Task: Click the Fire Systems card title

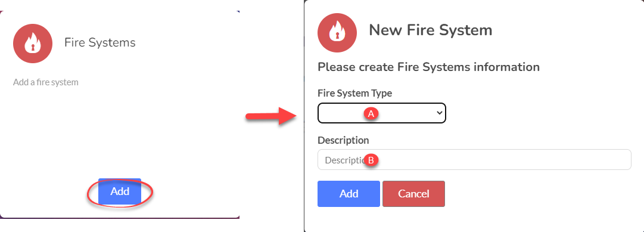Action: click(100, 42)
